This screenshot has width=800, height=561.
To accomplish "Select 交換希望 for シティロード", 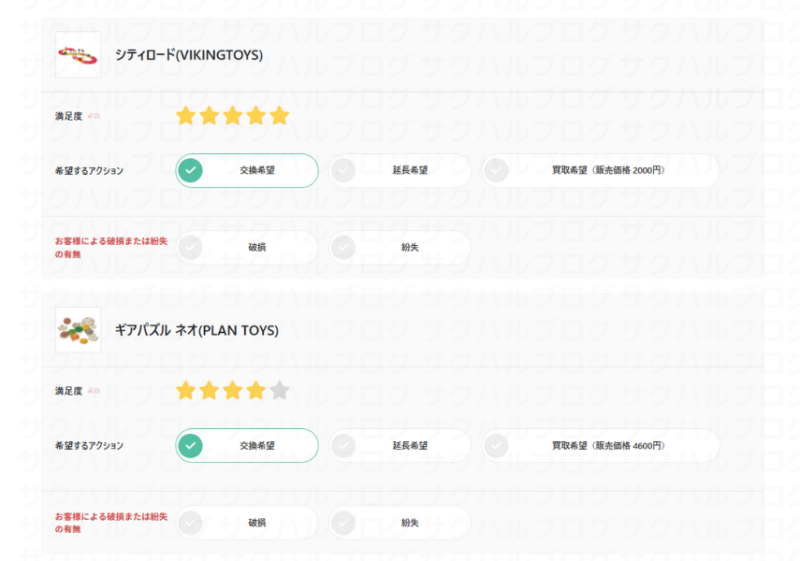I will click(x=247, y=170).
